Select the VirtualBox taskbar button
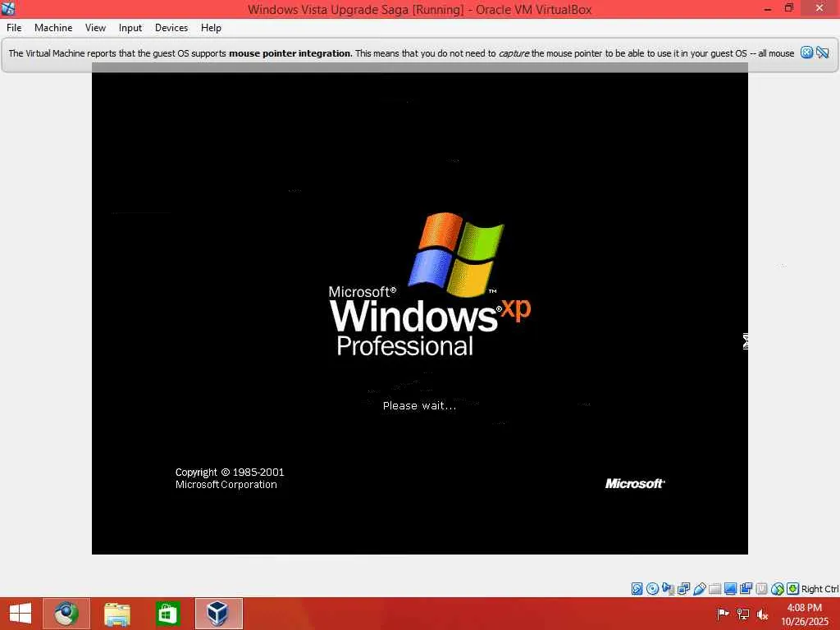The width and height of the screenshot is (840, 630). pyautogui.click(x=218, y=614)
